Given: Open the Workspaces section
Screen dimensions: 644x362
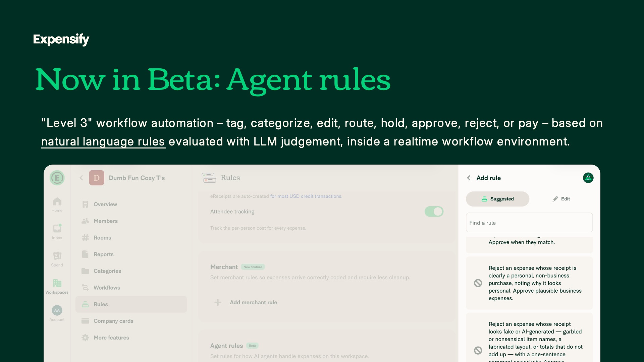Looking at the screenshot, I should [x=57, y=287].
